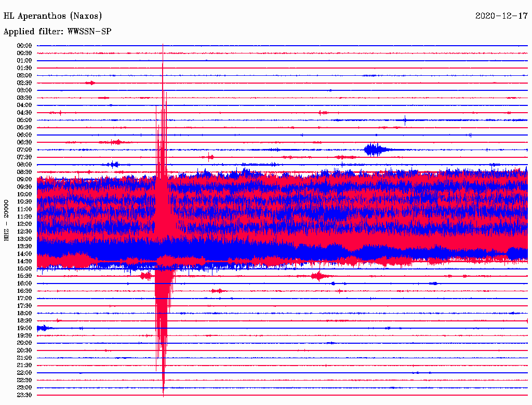Click the blue spike on the 05:00 trace
This screenshot has height=405, width=532.
click(x=405, y=120)
